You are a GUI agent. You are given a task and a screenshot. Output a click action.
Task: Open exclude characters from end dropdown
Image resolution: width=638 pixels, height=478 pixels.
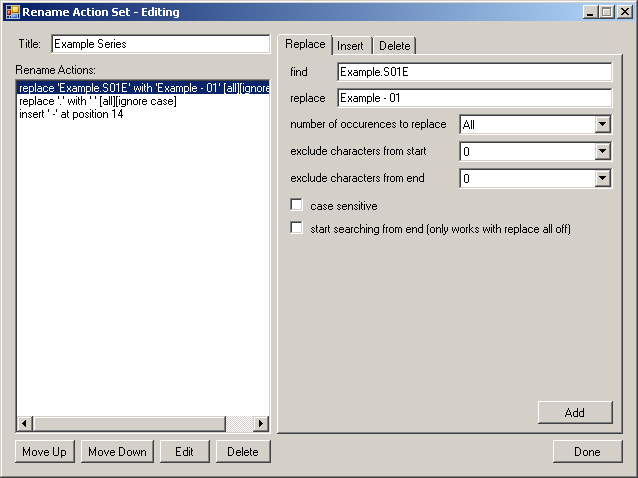click(601, 178)
